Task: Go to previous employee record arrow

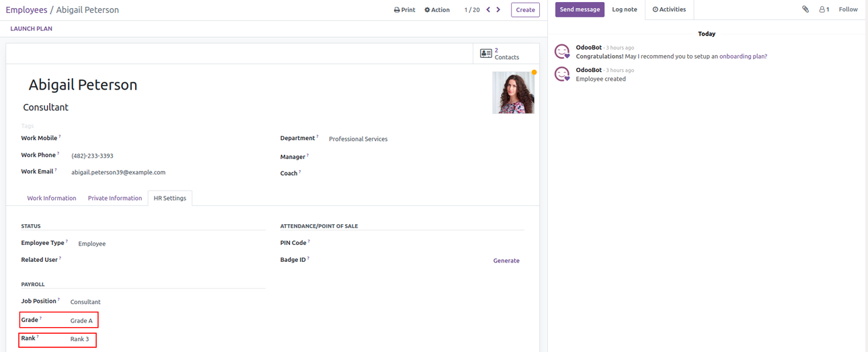Action: [x=488, y=10]
